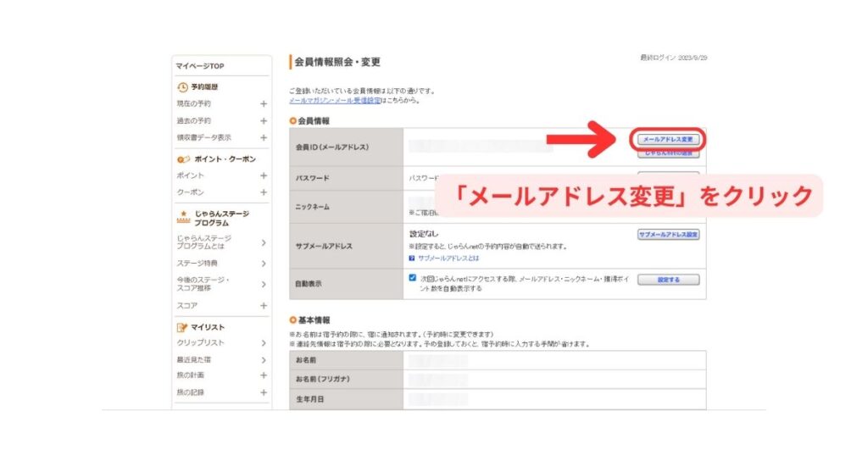Select the スコア menu item
Image resolution: width=868 pixels, height=456 pixels.
click(187, 305)
